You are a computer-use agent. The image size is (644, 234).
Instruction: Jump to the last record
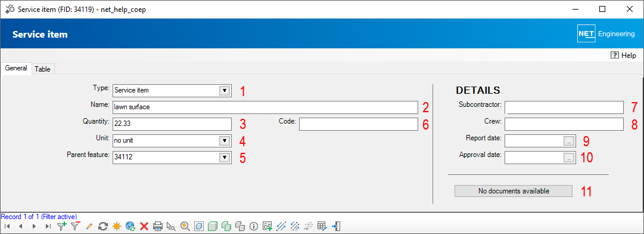coord(48,226)
